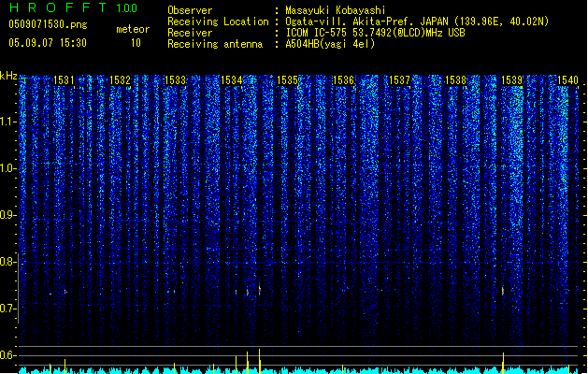
Task: Click the ICOM IC-575 receiver text
Action: coord(376,33)
